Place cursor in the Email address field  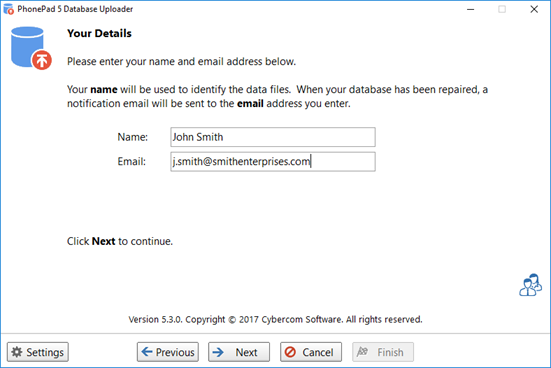273,162
